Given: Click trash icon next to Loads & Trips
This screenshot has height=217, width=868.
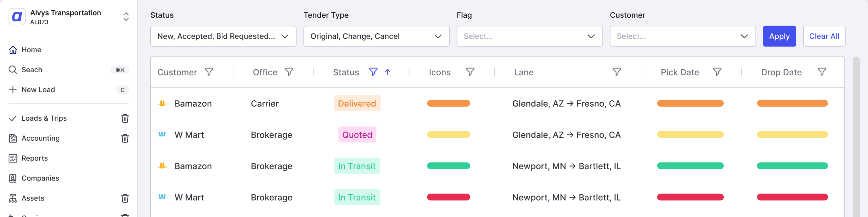Looking at the screenshot, I should tap(125, 118).
